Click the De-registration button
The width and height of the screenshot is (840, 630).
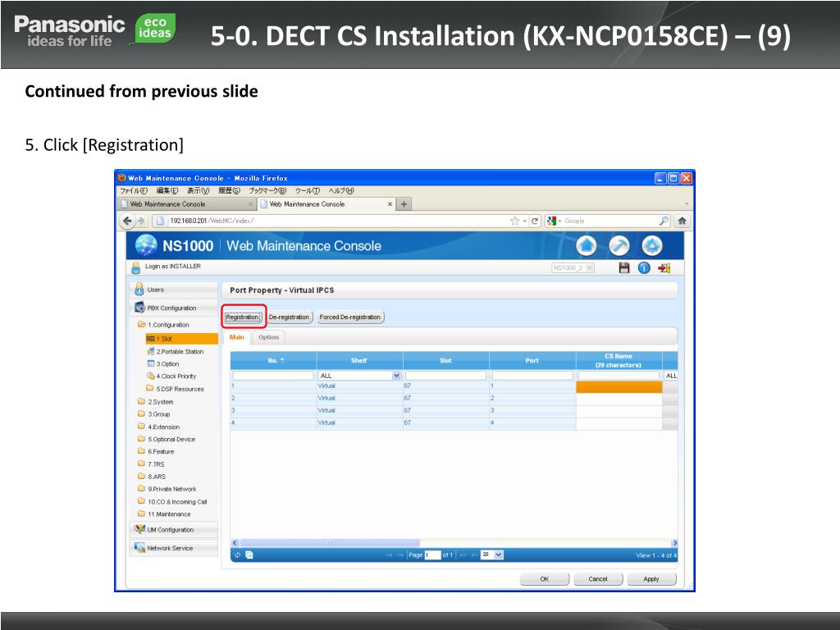point(289,317)
